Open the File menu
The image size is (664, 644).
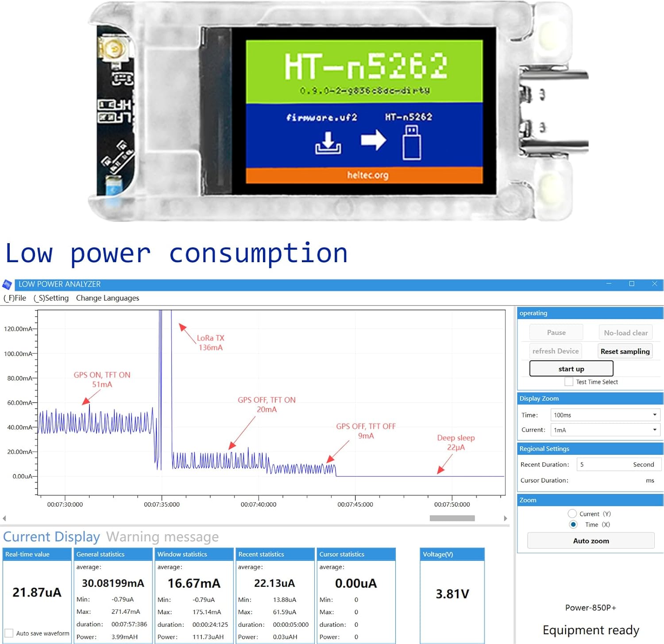[15, 298]
